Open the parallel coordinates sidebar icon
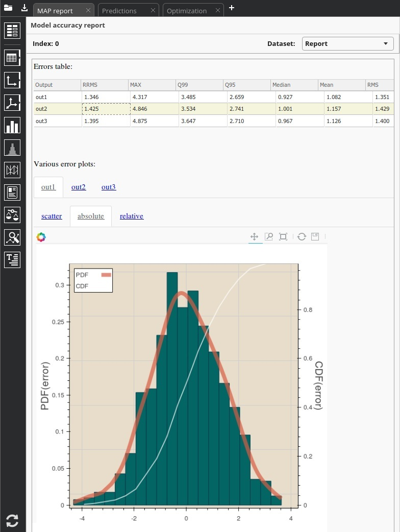Image resolution: width=400 pixels, height=532 pixels. [x=12, y=170]
